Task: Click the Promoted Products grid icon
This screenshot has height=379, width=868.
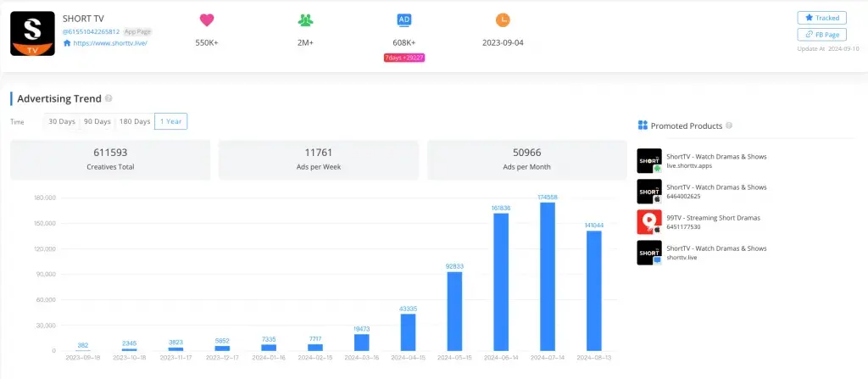Action: (643, 125)
